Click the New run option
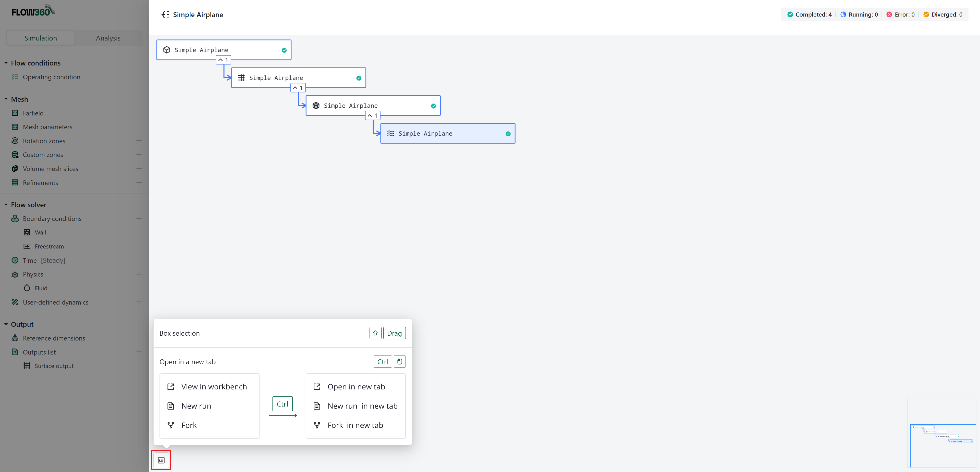 point(196,406)
